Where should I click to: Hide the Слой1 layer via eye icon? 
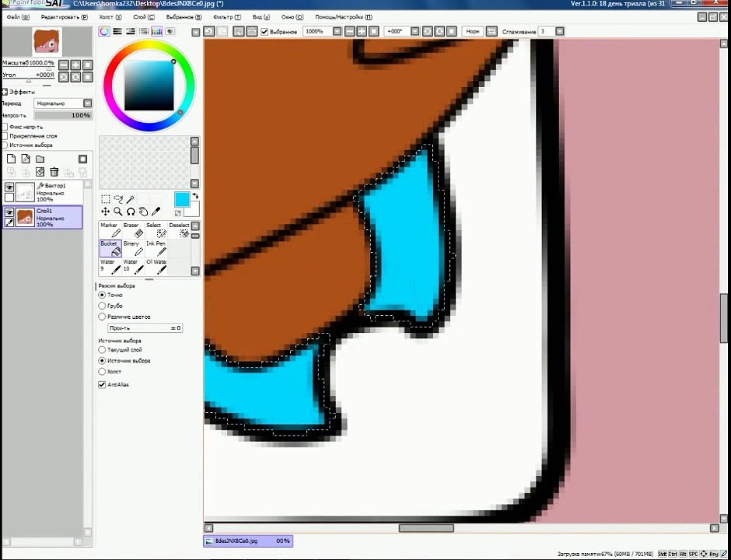(x=9, y=212)
